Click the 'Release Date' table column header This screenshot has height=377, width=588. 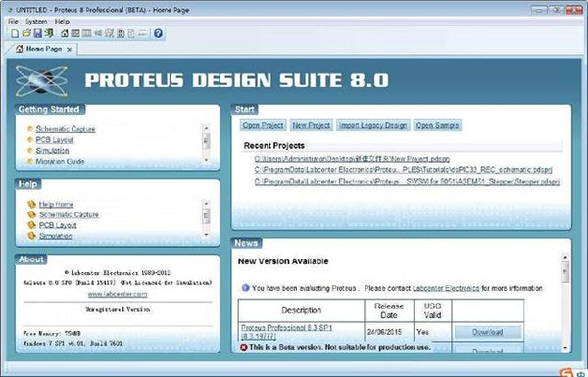[389, 310]
